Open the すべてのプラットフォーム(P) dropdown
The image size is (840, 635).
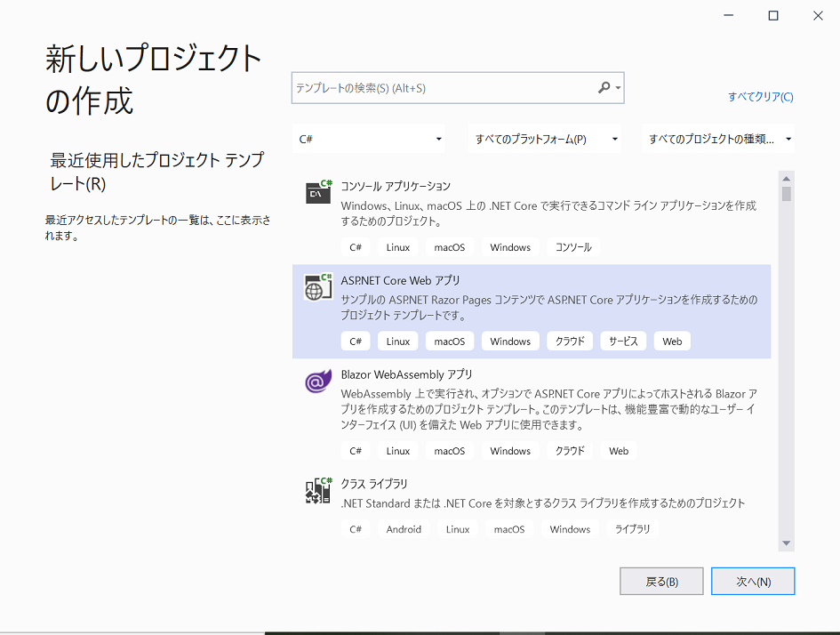544,139
